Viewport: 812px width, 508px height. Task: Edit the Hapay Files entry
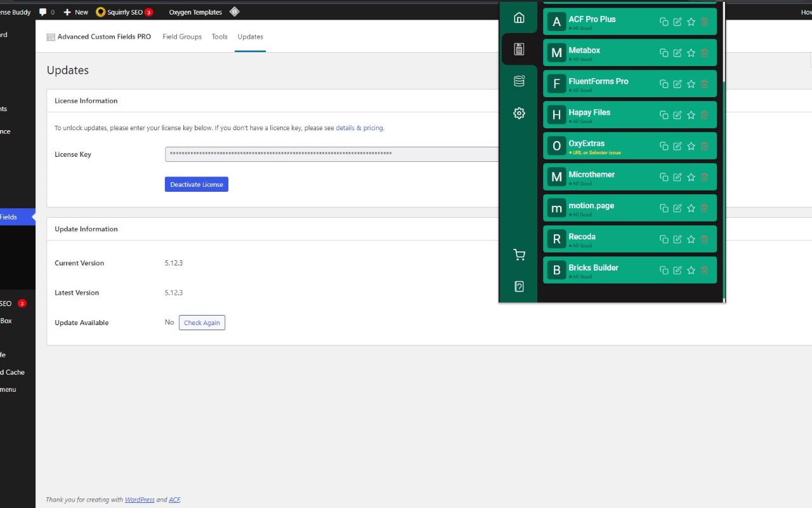point(678,115)
